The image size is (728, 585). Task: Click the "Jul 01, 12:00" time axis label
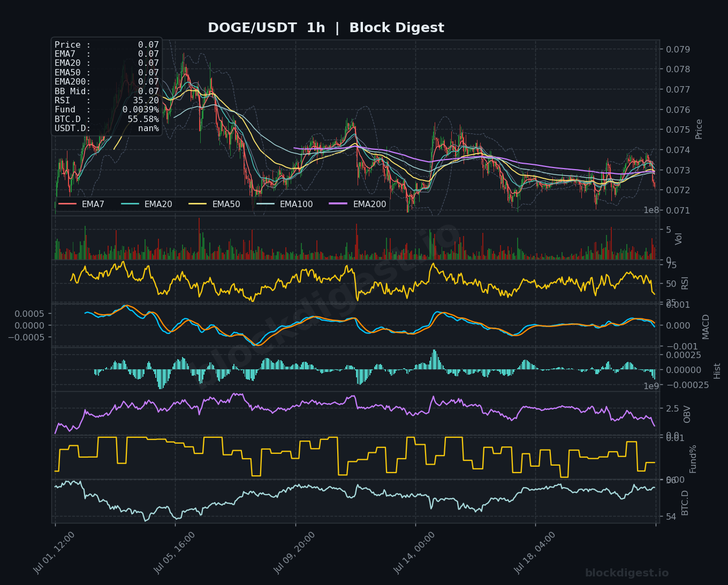[x=54, y=553]
